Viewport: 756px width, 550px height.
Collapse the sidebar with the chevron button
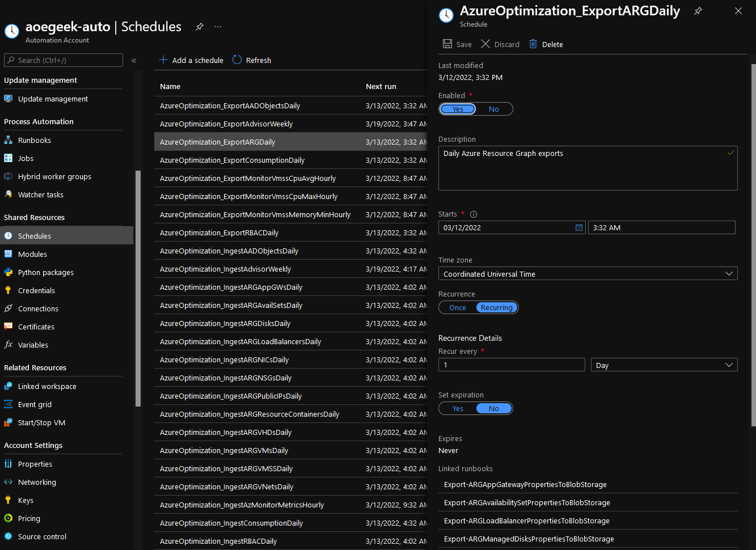[134, 60]
